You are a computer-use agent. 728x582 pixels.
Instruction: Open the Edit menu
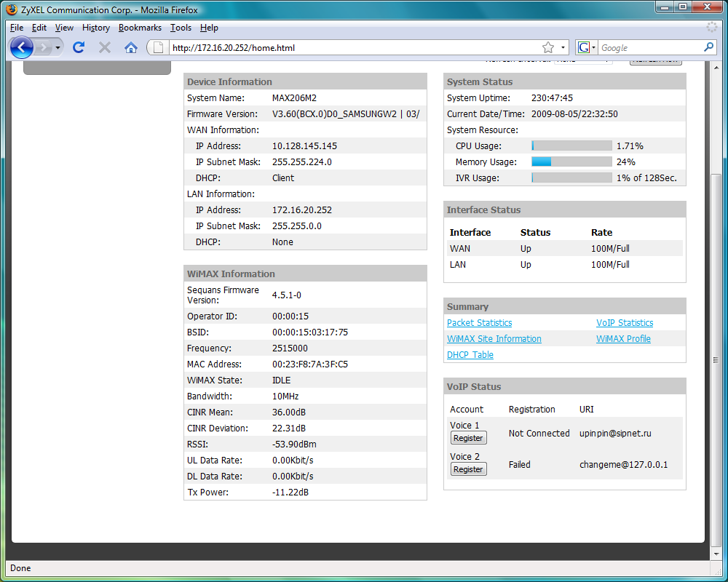pos(39,28)
